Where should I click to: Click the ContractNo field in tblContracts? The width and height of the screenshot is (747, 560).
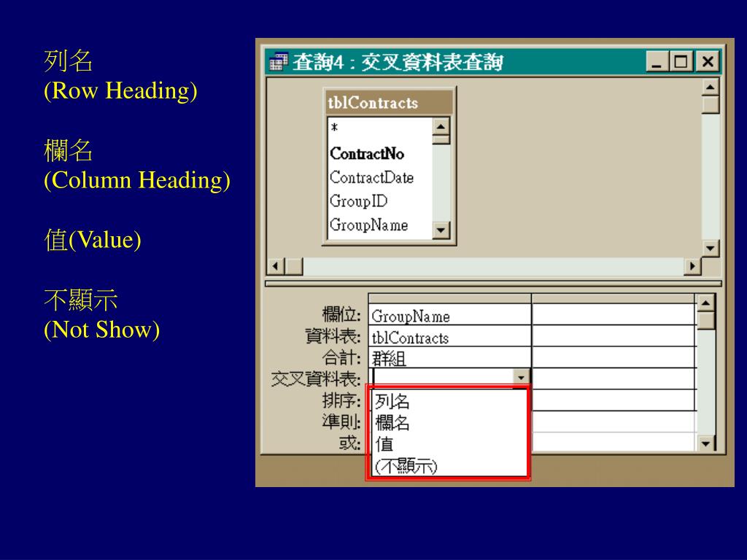[x=367, y=154]
